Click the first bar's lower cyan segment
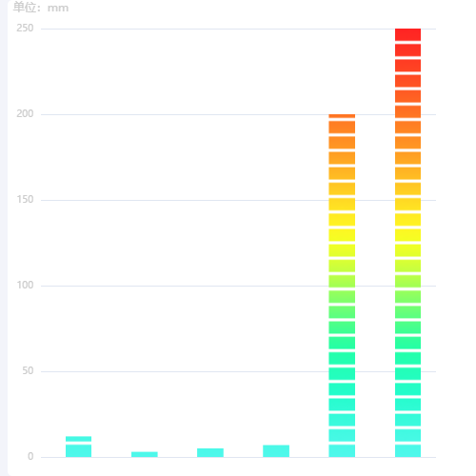The width and height of the screenshot is (476, 476). point(78,450)
